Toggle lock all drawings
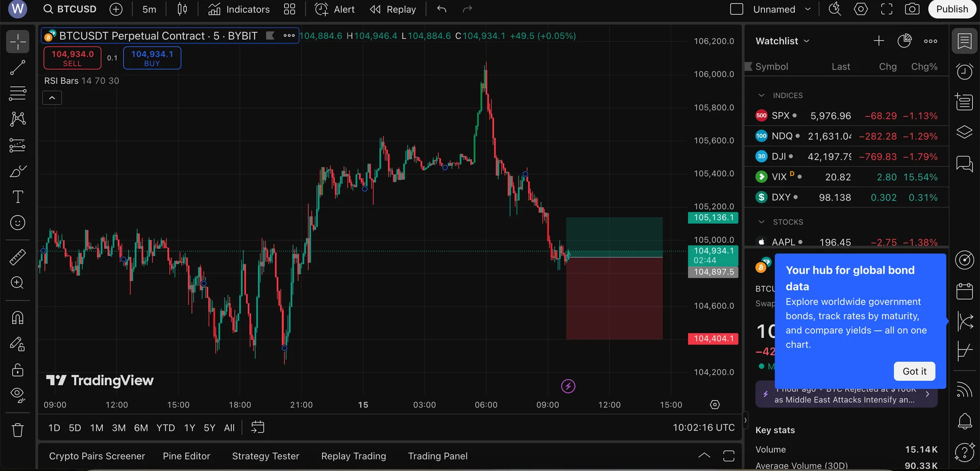The width and height of the screenshot is (980, 471). [x=18, y=369]
